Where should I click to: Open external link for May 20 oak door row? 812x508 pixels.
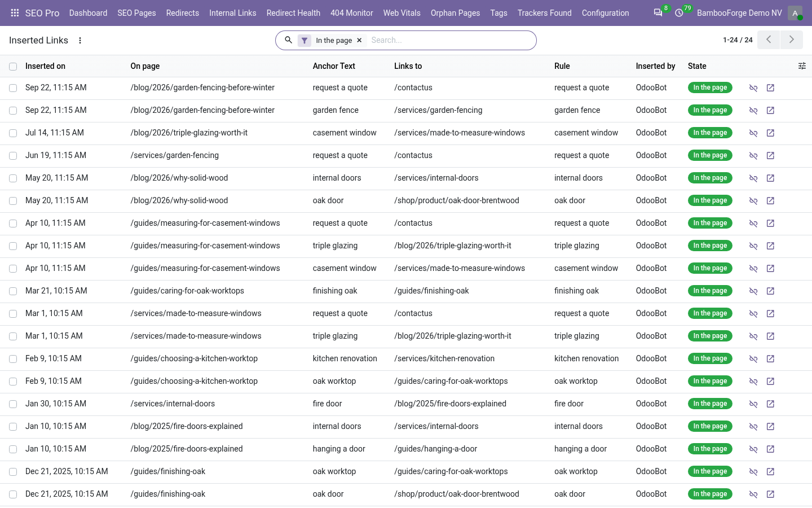click(770, 201)
